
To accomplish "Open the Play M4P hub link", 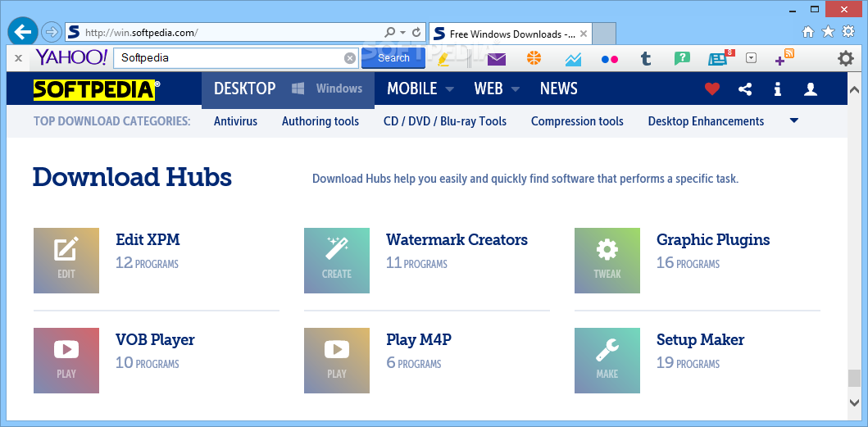I will tap(419, 339).
